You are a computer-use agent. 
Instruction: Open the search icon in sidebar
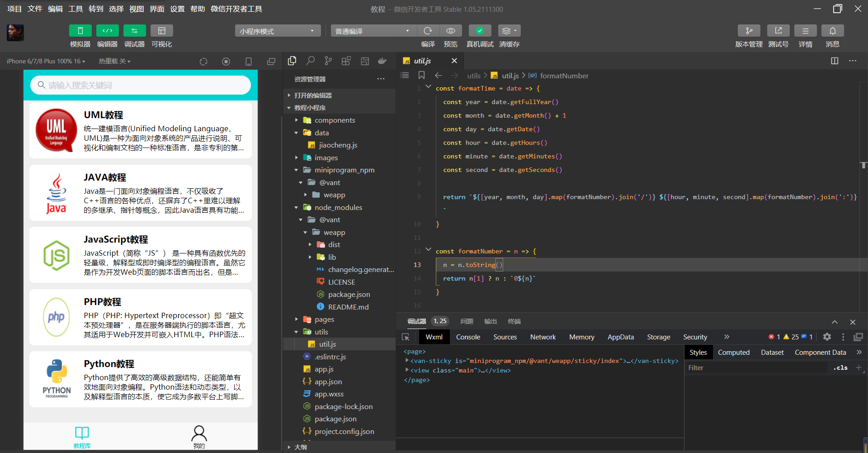310,61
